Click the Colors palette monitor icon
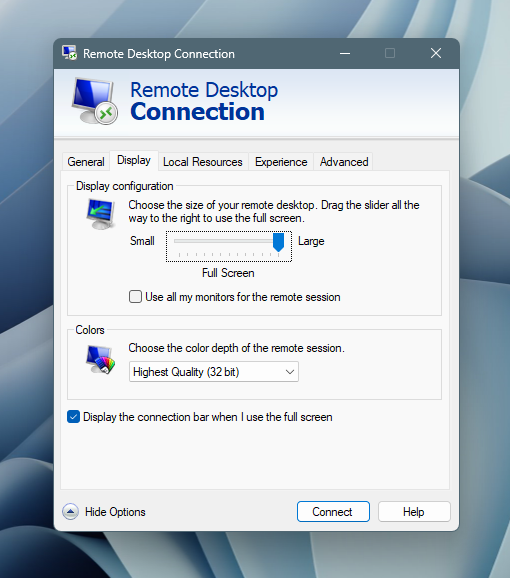This screenshot has height=578, width=510. (100, 360)
